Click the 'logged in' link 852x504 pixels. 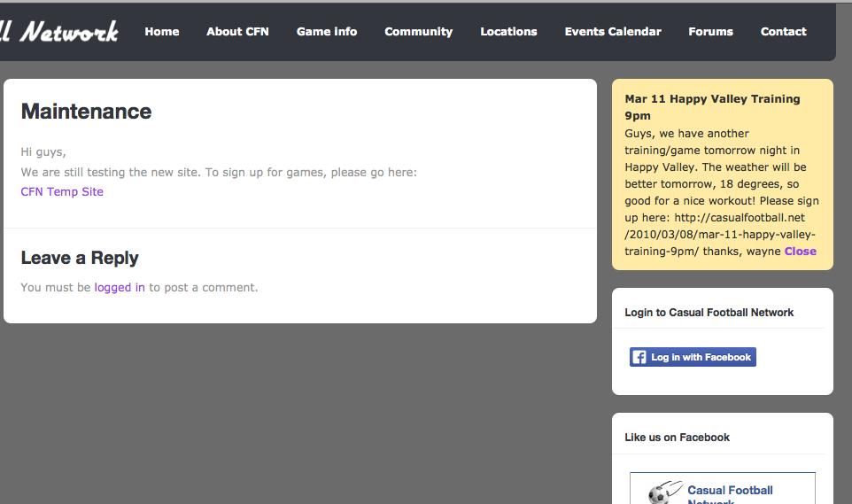coord(120,287)
